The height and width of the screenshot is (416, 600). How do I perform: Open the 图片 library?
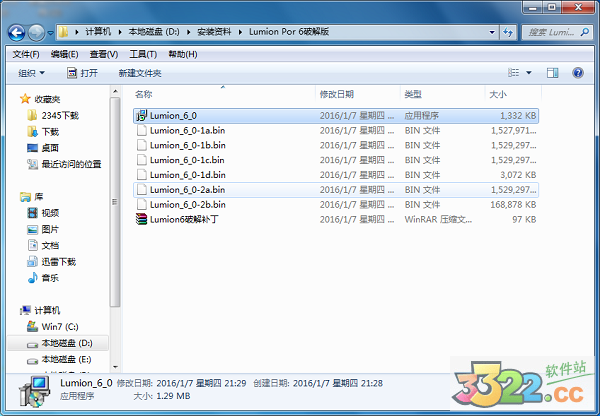43,229
